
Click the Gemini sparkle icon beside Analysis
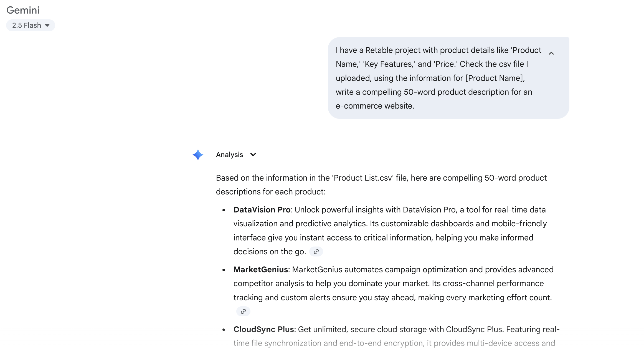(198, 155)
